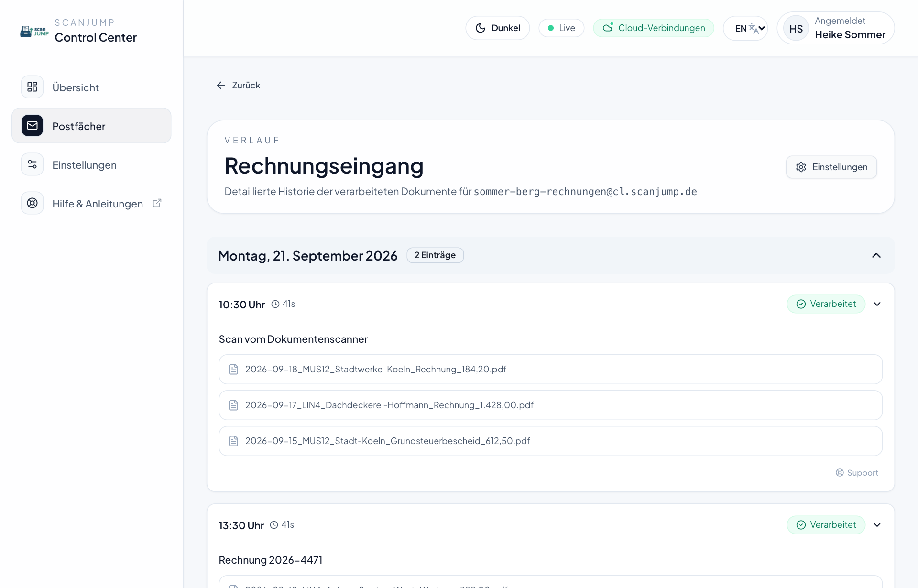This screenshot has width=918, height=588.
Task: Open the mailbox Einstellungen button
Action: pos(831,167)
